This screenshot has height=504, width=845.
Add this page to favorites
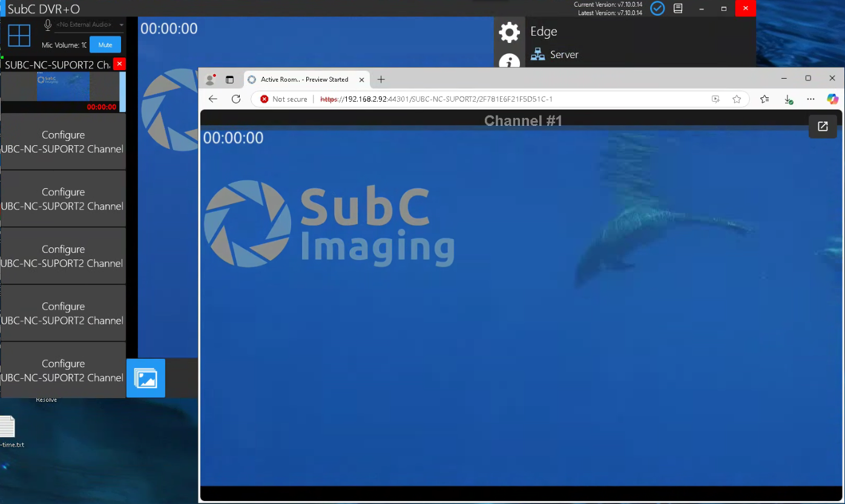(737, 99)
